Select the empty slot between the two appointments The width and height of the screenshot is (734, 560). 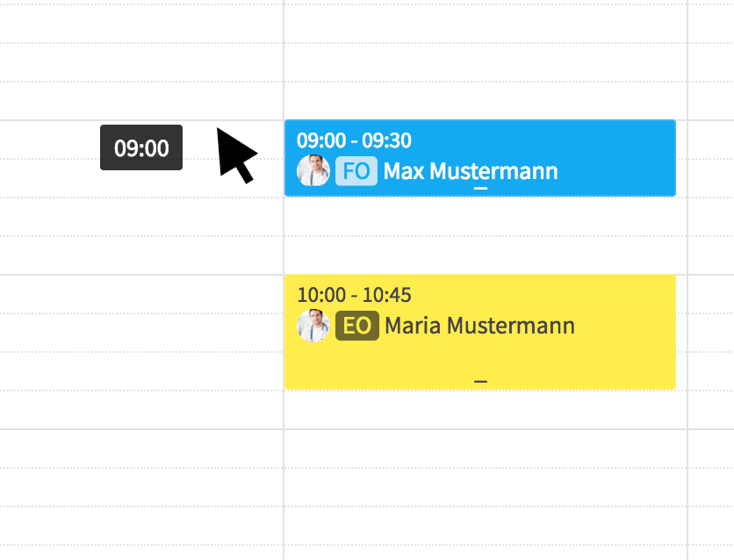[485, 235]
